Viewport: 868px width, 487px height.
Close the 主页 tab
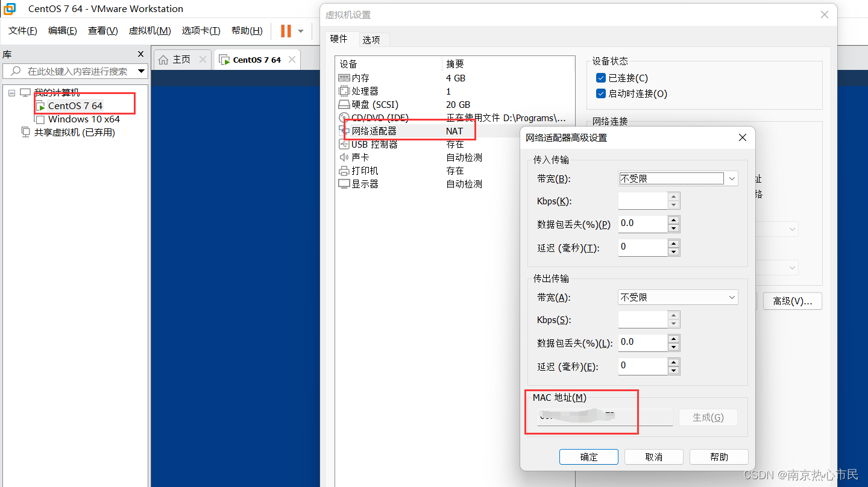pyautogui.click(x=203, y=60)
